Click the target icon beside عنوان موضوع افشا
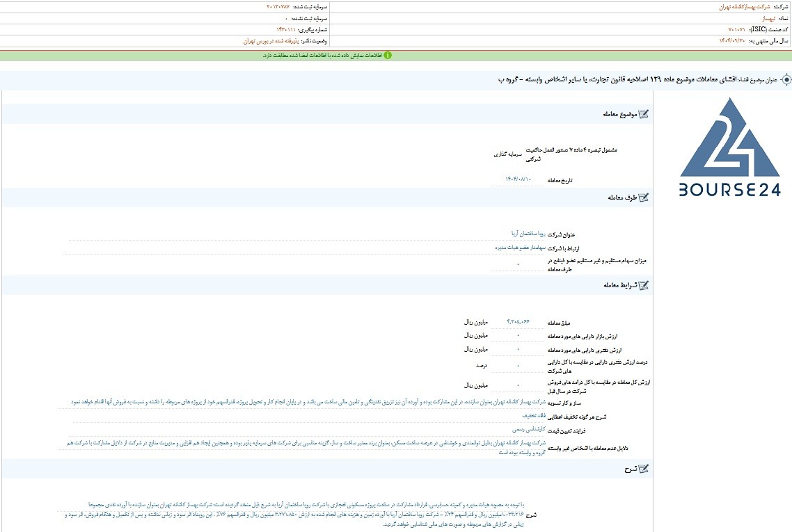This screenshot has width=792, height=532. point(786,80)
